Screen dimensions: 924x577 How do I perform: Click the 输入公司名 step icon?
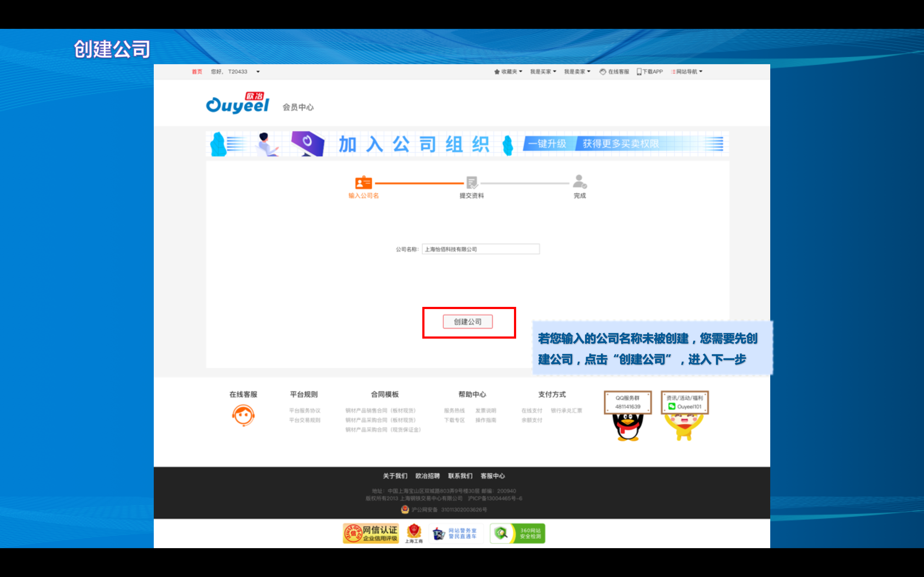pos(363,182)
